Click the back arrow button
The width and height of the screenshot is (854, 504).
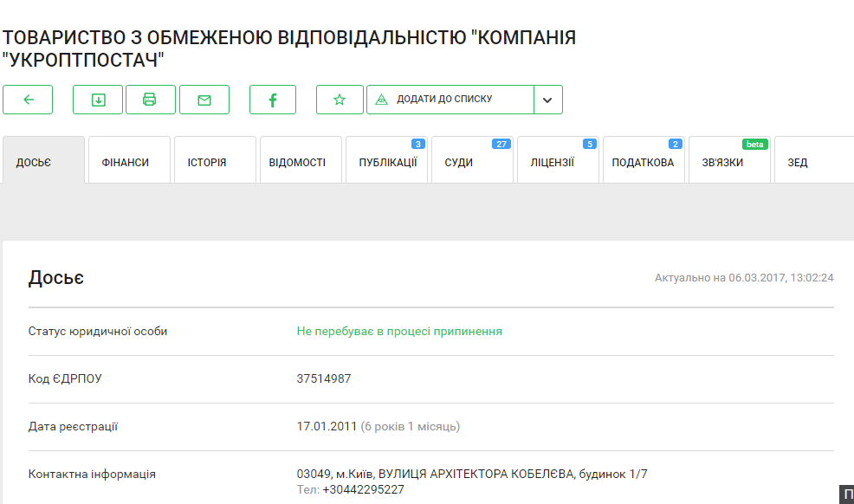coord(28,100)
